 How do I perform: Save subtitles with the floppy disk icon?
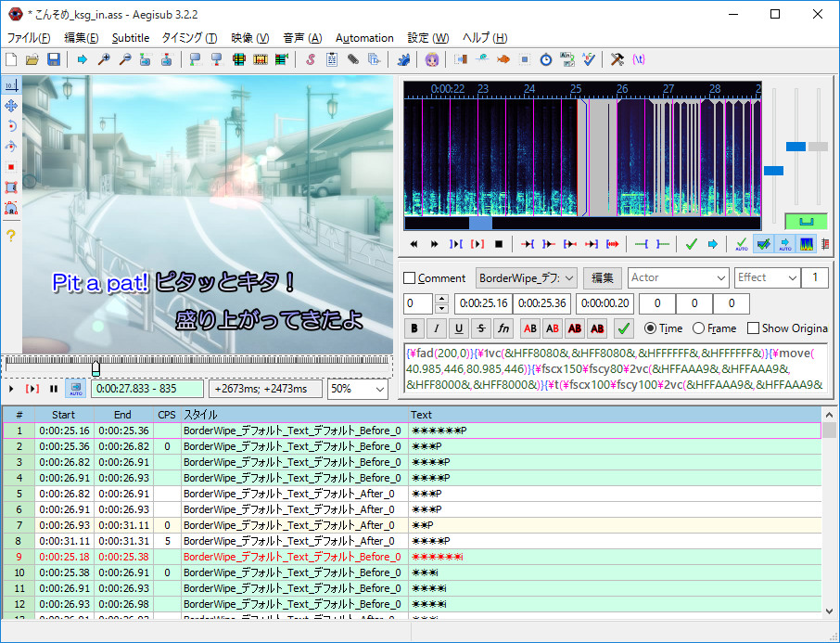pos(54,59)
